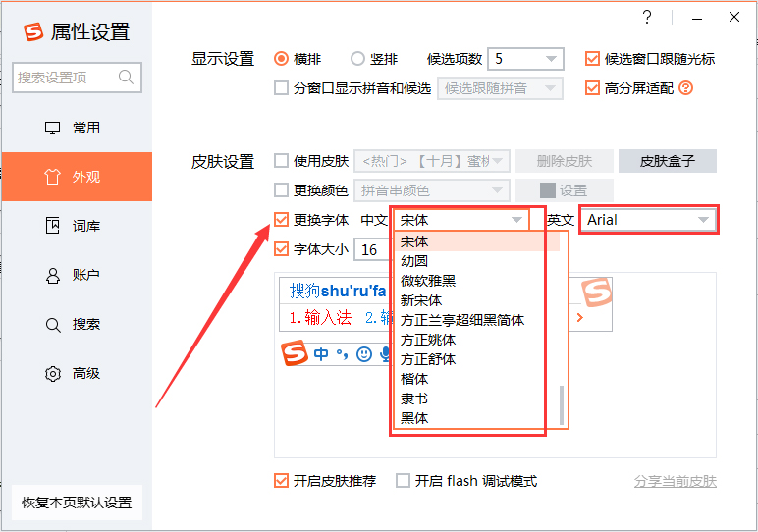Click the person icon for 账户
The height and width of the screenshot is (532, 758).
coord(52,276)
